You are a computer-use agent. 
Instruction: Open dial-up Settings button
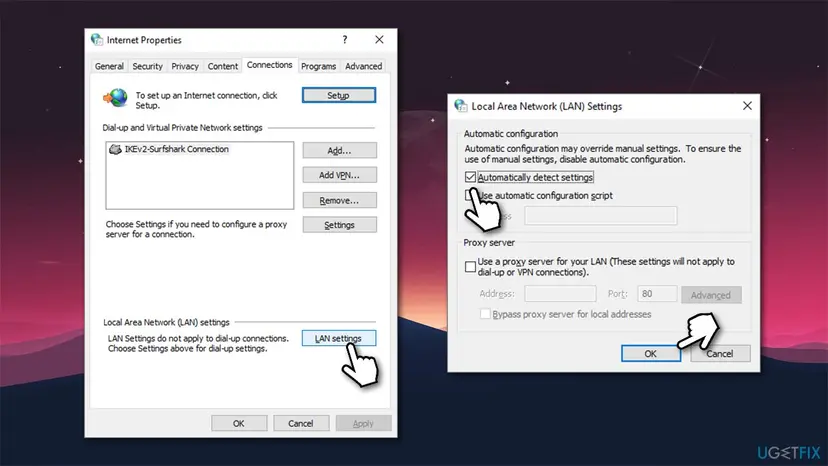[340, 225]
